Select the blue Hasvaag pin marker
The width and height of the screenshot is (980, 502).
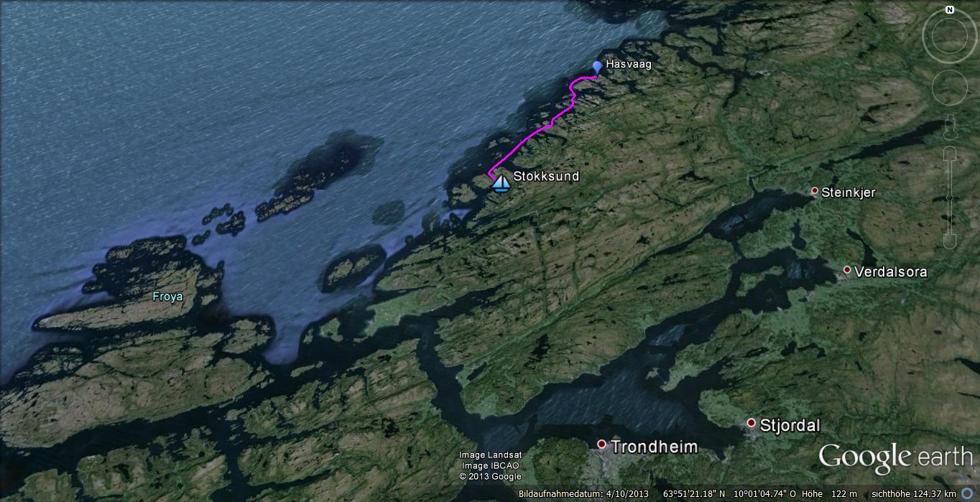click(596, 68)
